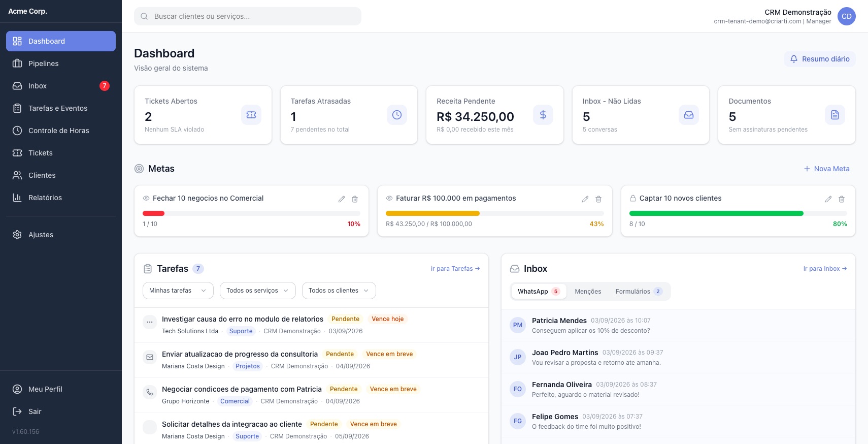Image resolution: width=868 pixels, height=444 pixels.
Task: Toggle visibility eye of Fechar 10 negocios goal
Action: point(146,198)
